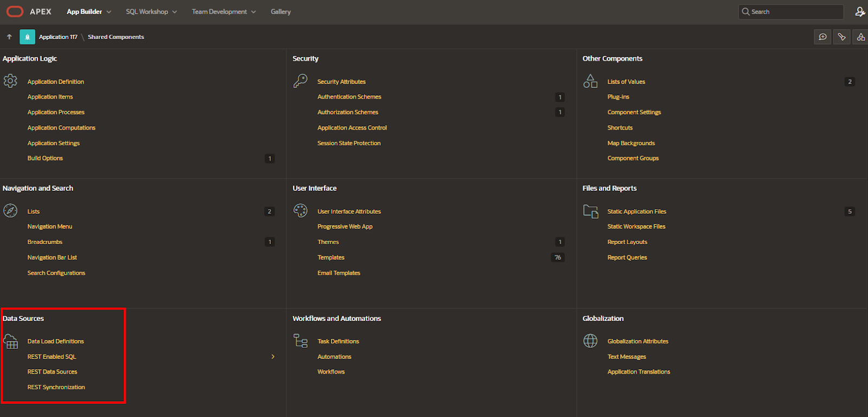Open Navigation Menu link
868x417 pixels.
[50, 227]
